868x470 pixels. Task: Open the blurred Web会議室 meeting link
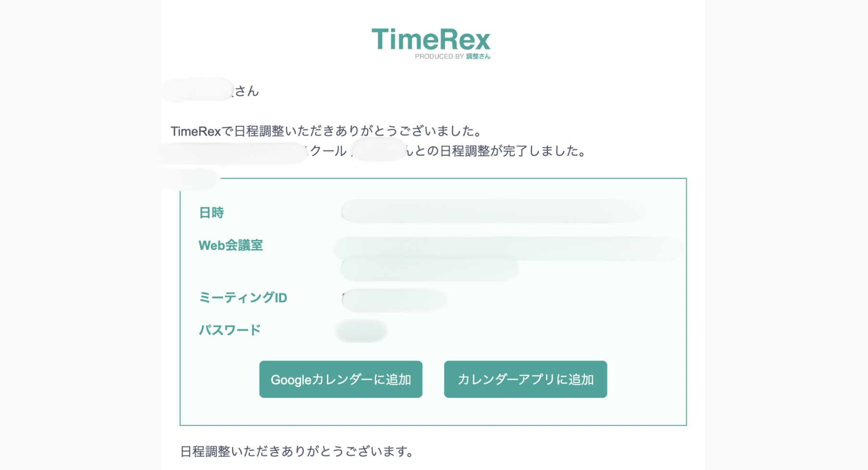(508, 248)
